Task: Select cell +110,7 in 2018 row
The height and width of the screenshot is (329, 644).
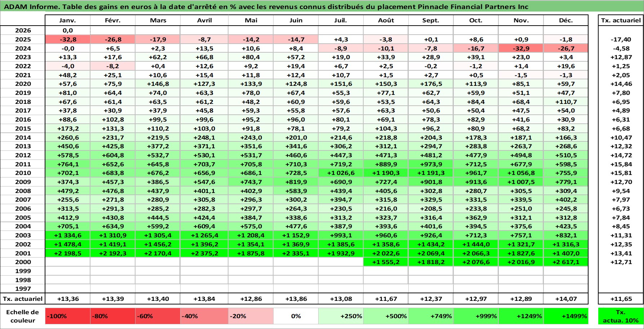Action: click(x=566, y=102)
